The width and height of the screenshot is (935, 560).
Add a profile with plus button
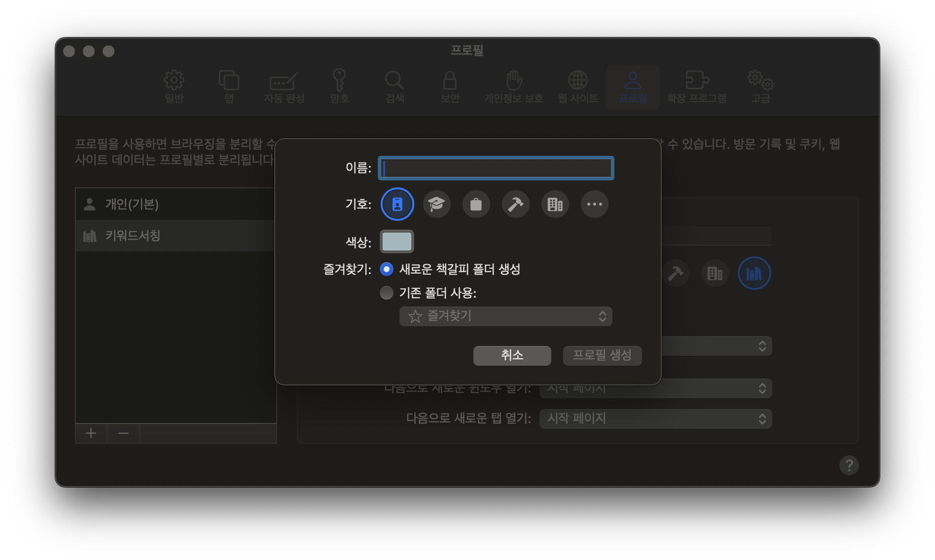[x=91, y=433]
